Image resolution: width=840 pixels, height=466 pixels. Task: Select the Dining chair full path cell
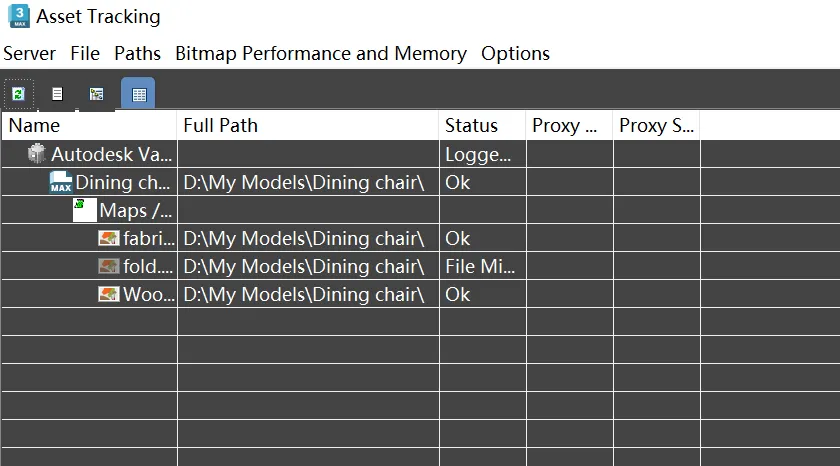point(308,183)
